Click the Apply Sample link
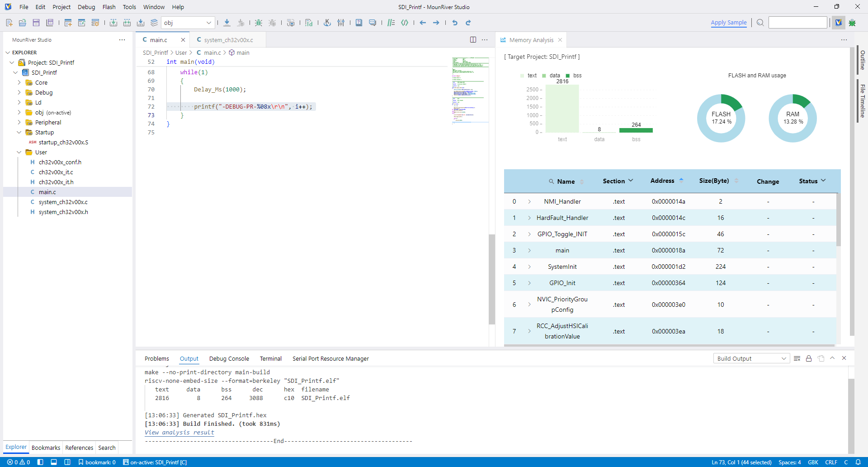The image size is (868, 467). tap(728, 23)
